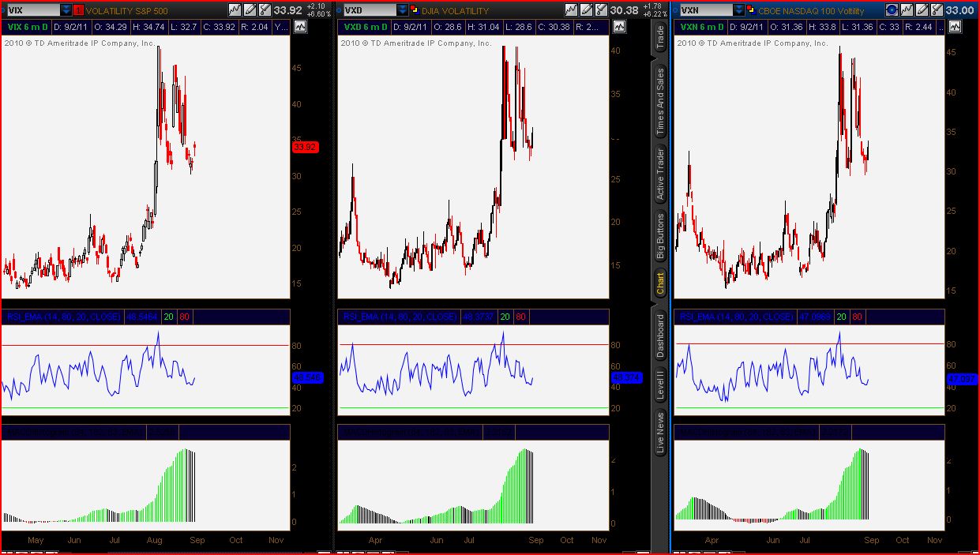Click VXN last price 33.00 in header
980x555 pixels.
click(x=961, y=10)
